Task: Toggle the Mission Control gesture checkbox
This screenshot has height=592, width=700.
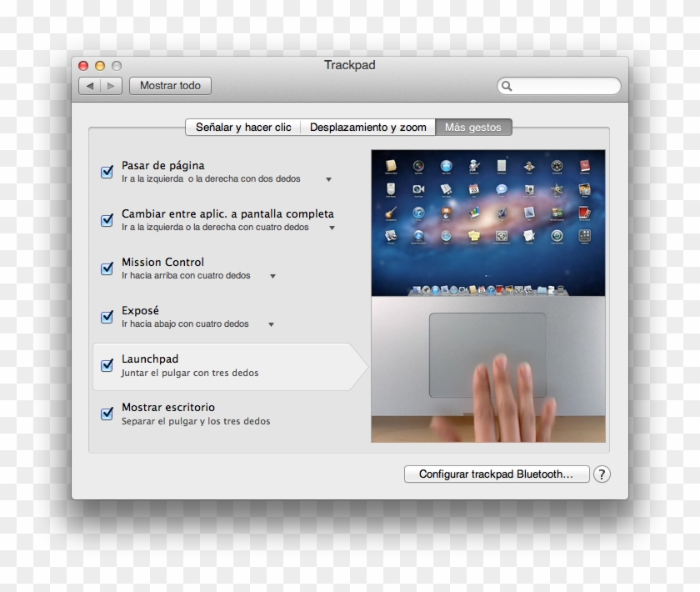Action: tap(106, 268)
